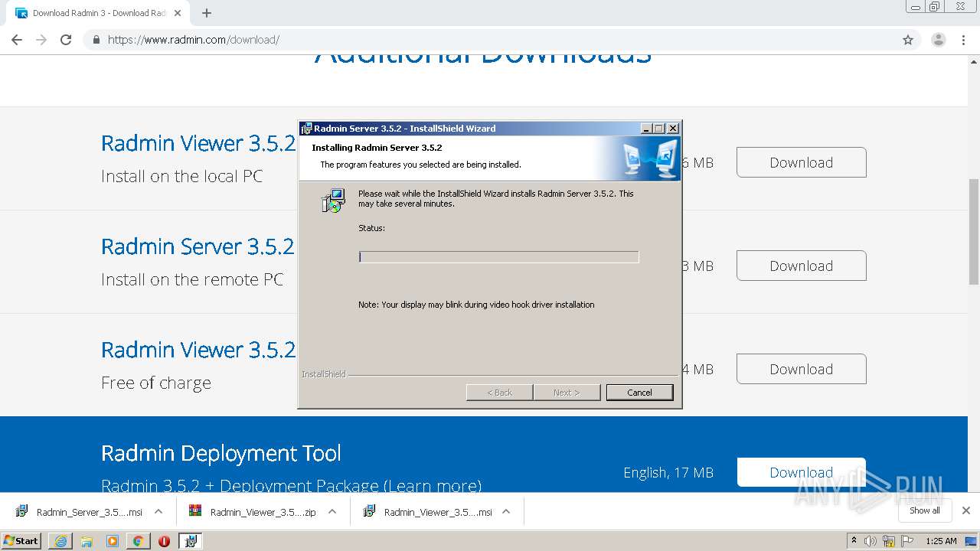Show all downloads
This screenshot has height=551, width=980.
pyautogui.click(x=925, y=510)
